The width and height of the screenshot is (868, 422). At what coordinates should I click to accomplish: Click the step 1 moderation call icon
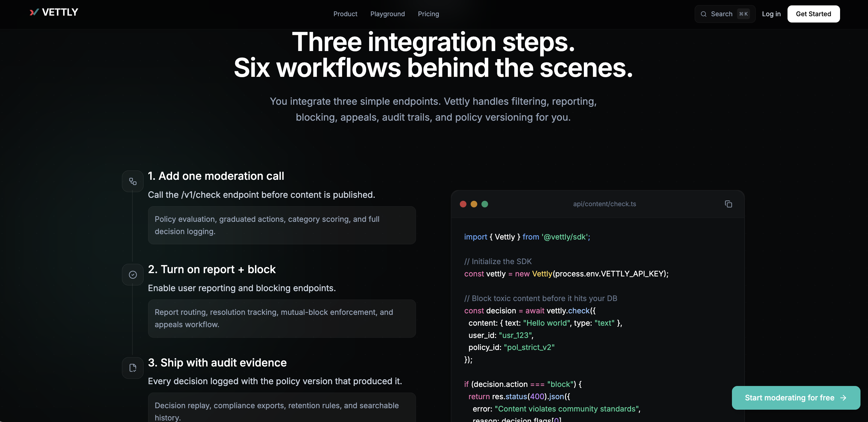133,182
